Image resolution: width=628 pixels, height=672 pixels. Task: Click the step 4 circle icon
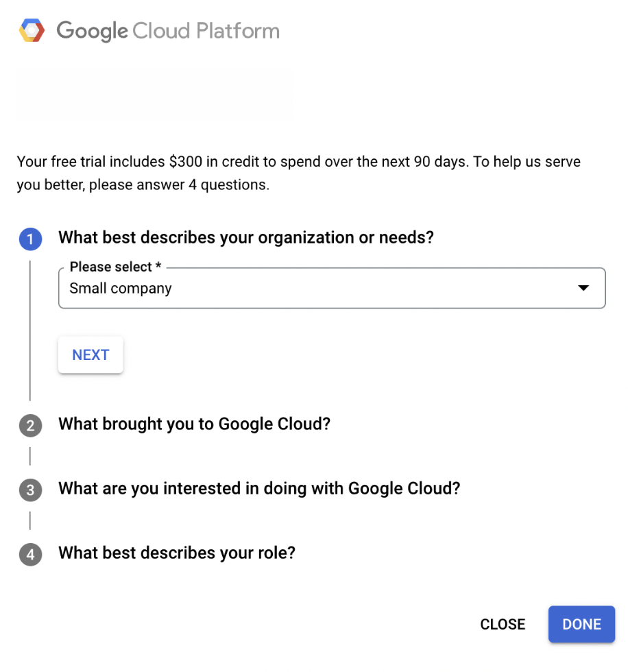point(30,555)
